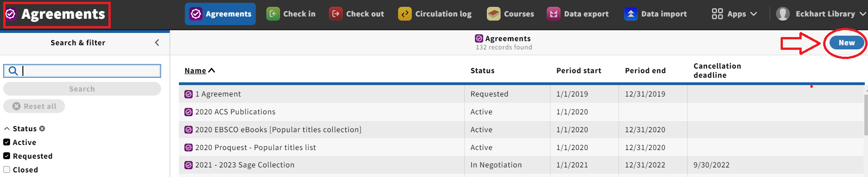The image size is (868, 177).
Task: Uncheck the Requested status checkbox
Action: pyautogui.click(x=7, y=156)
